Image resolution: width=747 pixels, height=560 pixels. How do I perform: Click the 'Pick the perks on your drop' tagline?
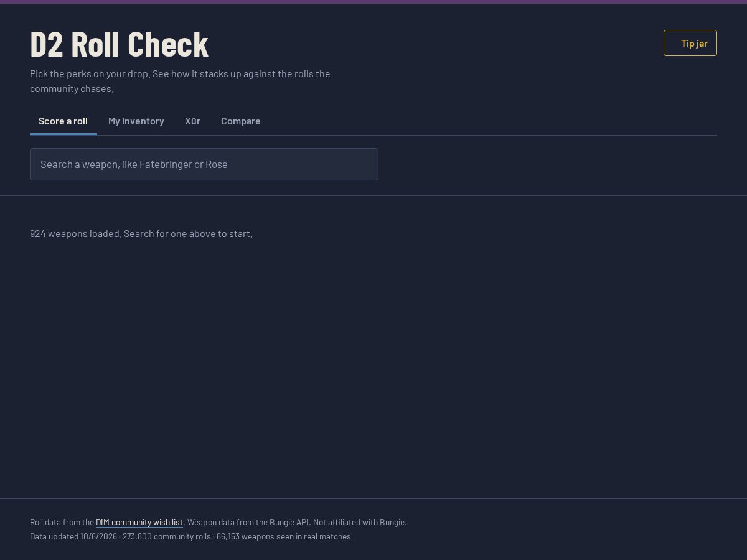click(180, 81)
